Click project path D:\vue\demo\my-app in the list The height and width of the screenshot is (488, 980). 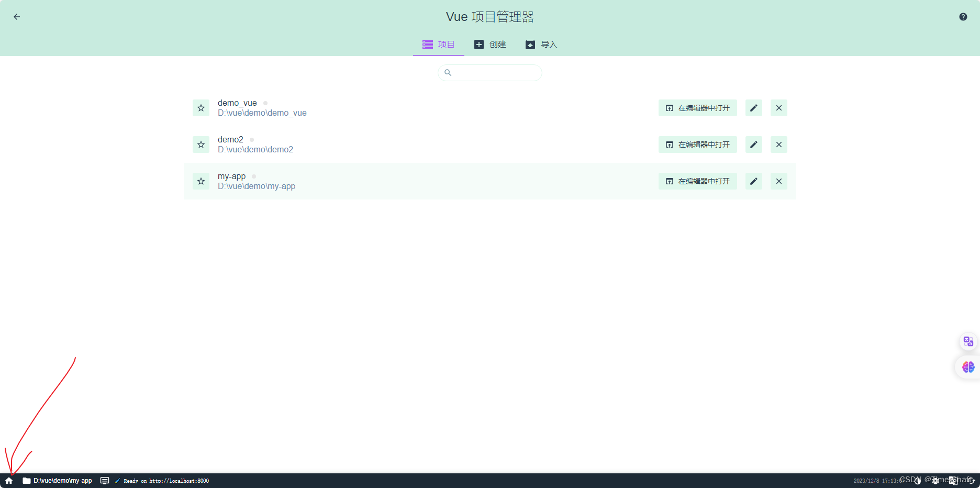pyautogui.click(x=257, y=186)
